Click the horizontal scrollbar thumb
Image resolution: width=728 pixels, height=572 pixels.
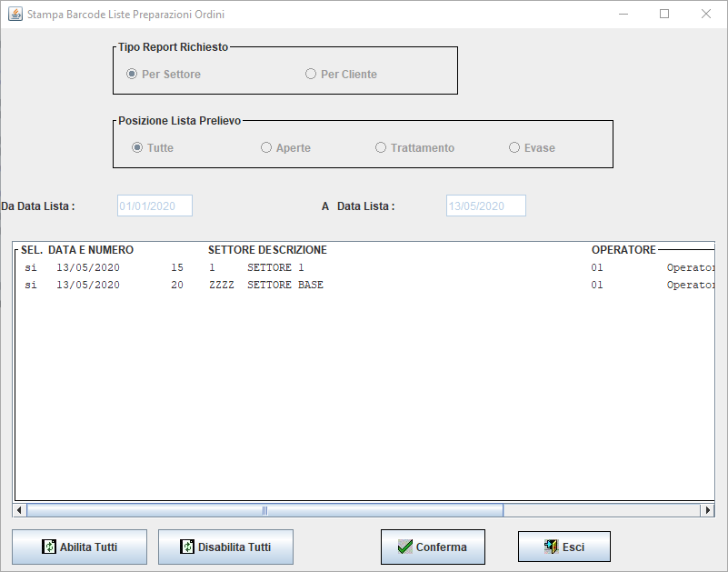265,511
